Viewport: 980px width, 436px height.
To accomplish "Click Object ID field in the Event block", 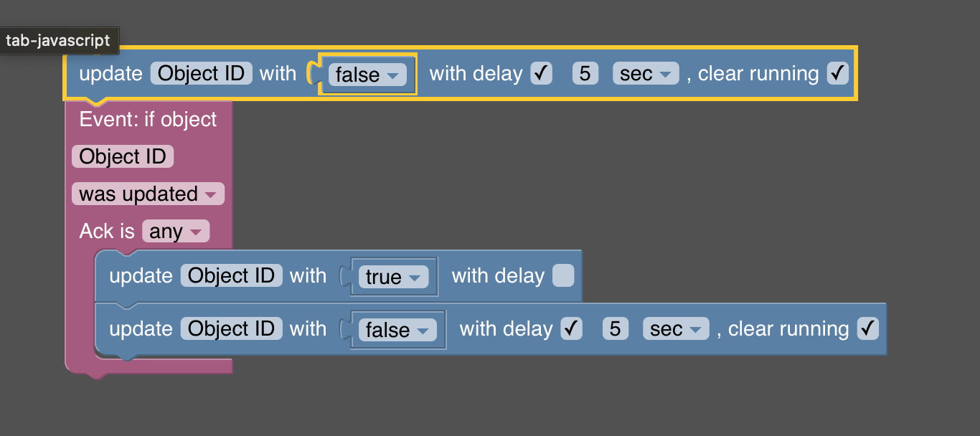I will (123, 156).
